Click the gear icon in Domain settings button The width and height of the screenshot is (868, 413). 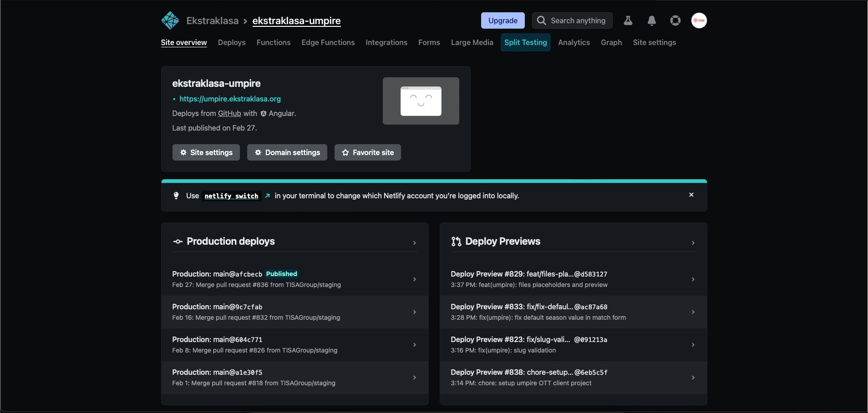pos(258,152)
